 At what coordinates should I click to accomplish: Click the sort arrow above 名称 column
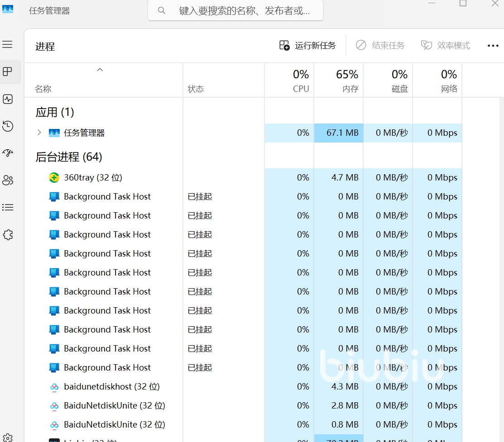pyautogui.click(x=100, y=70)
